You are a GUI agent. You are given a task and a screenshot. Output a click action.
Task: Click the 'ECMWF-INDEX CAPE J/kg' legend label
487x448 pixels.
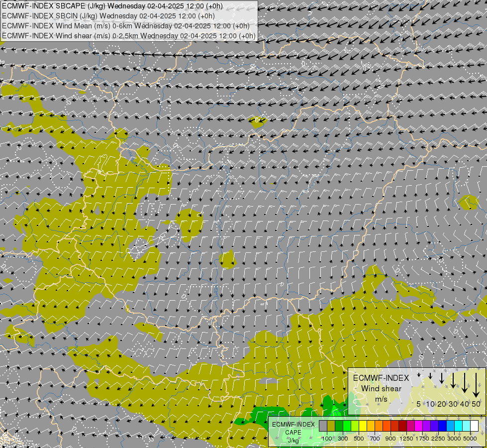tap(293, 433)
